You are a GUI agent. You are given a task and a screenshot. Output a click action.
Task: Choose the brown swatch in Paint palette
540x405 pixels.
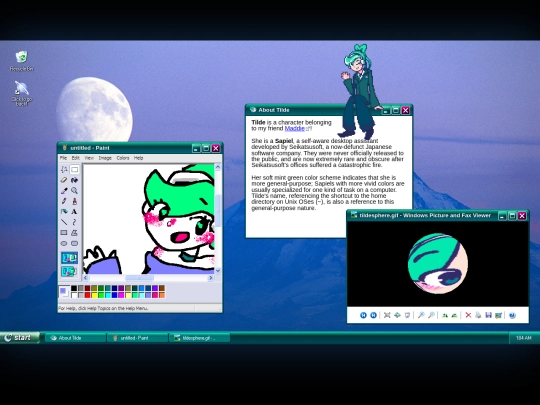162,289
